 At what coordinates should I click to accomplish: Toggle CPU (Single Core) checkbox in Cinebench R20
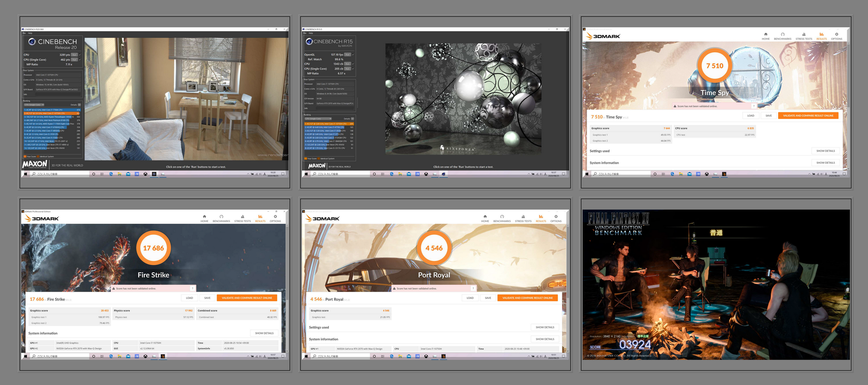point(80,60)
